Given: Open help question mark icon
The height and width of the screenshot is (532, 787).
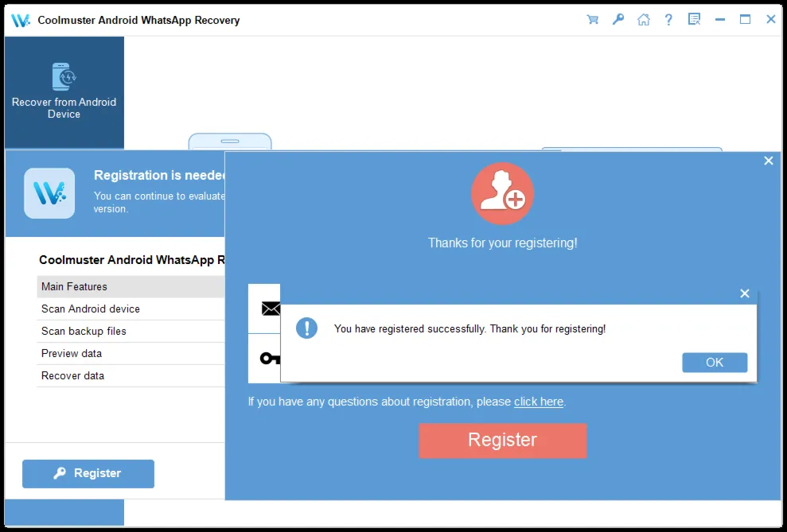Looking at the screenshot, I should click(x=668, y=20).
